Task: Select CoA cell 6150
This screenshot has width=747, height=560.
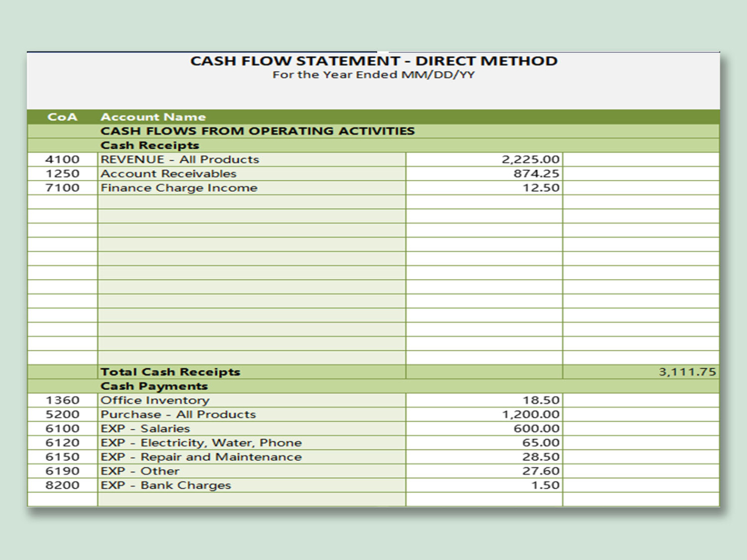Action: coord(62,457)
